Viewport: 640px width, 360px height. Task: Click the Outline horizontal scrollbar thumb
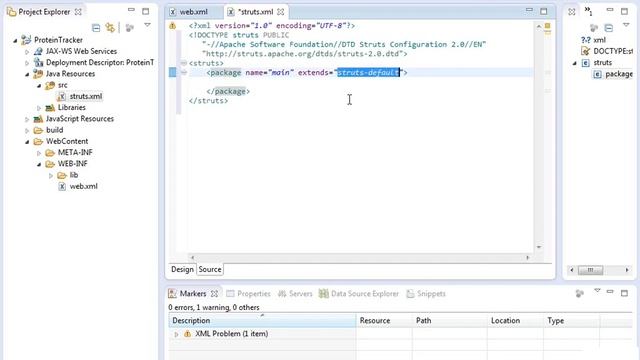pyautogui.click(x=590, y=270)
